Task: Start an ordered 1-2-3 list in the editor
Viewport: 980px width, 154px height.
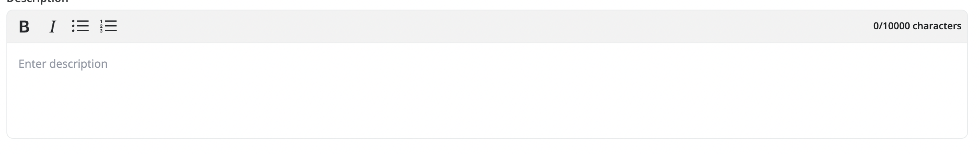Action: coord(108,26)
